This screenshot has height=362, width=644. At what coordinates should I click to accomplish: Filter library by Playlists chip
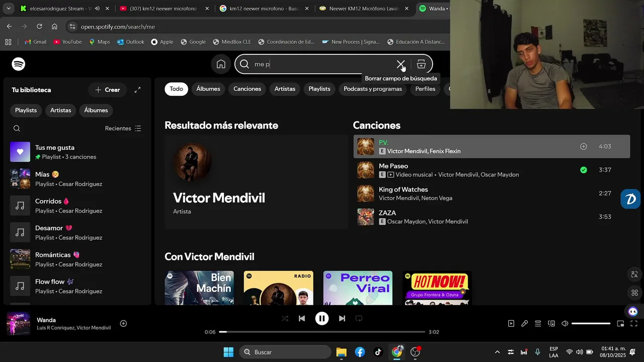pos(26,110)
